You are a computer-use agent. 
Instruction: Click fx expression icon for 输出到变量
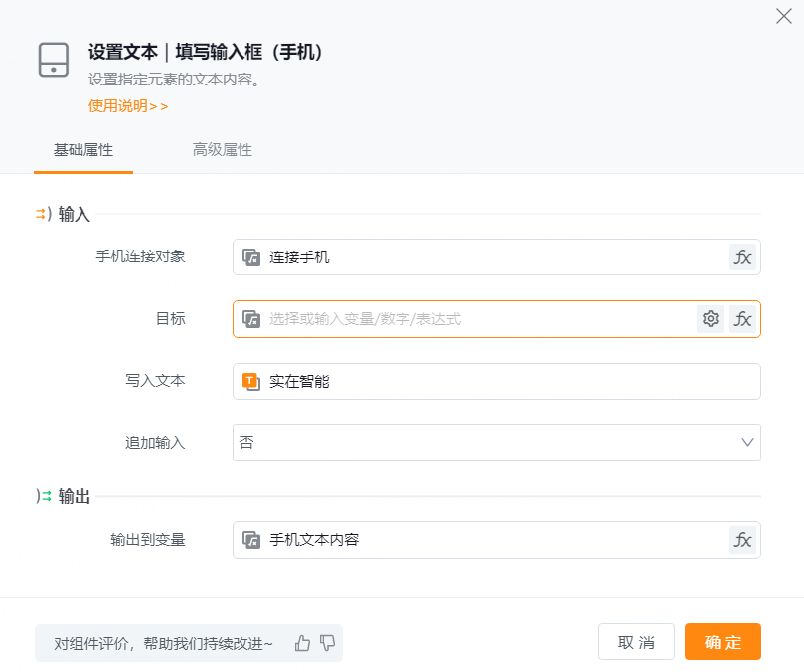742,540
